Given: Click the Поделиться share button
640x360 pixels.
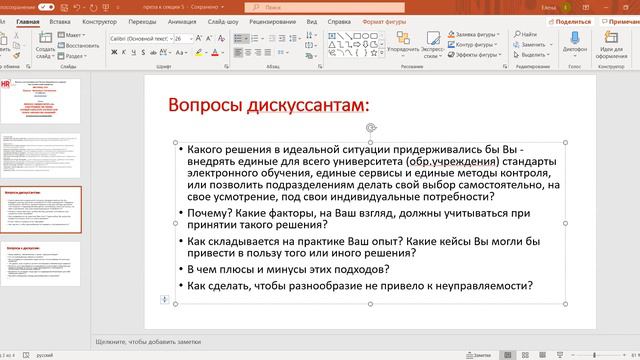Looking at the screenshot, I should tap(571, 22).
